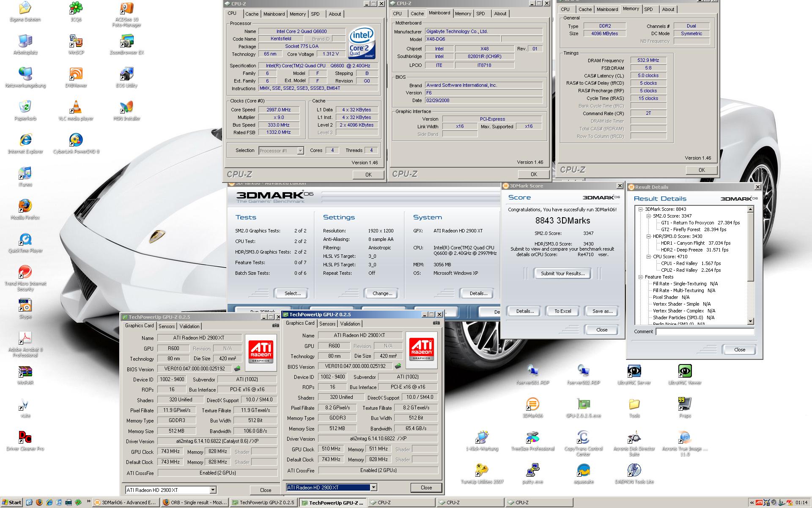Collapse the 3DMark Score tree node
The height and width of the screenshot is (508, 812).
tap(641, 209)
